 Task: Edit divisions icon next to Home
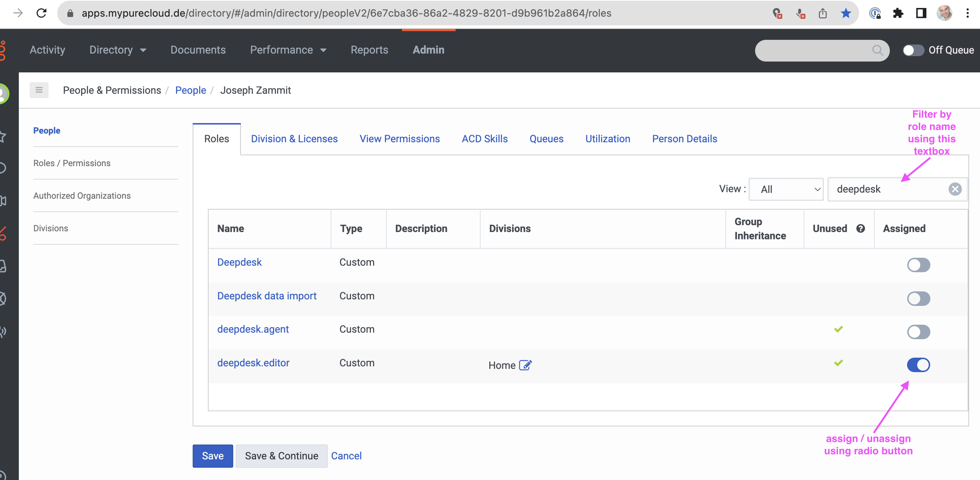525,365
